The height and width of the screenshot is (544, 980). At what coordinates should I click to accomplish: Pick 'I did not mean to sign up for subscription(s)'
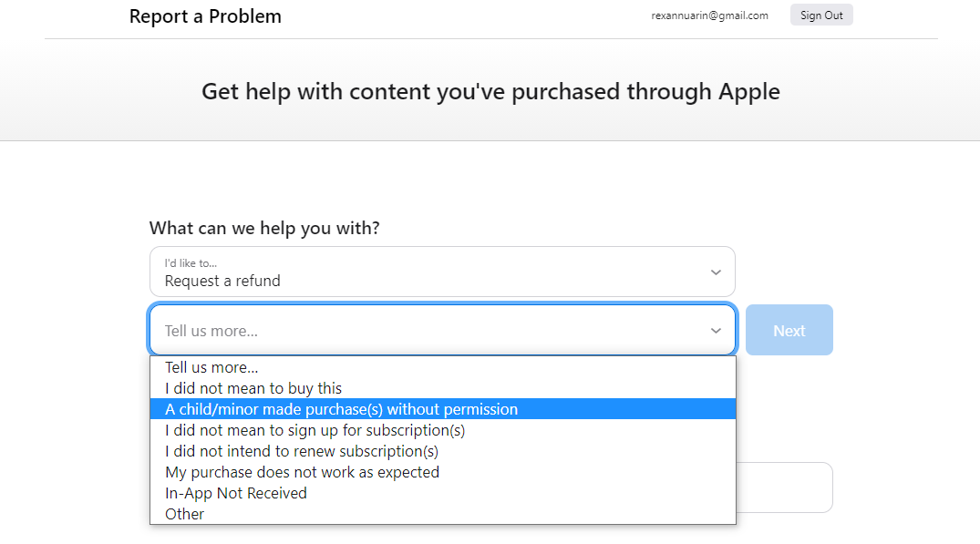[315, 430]
